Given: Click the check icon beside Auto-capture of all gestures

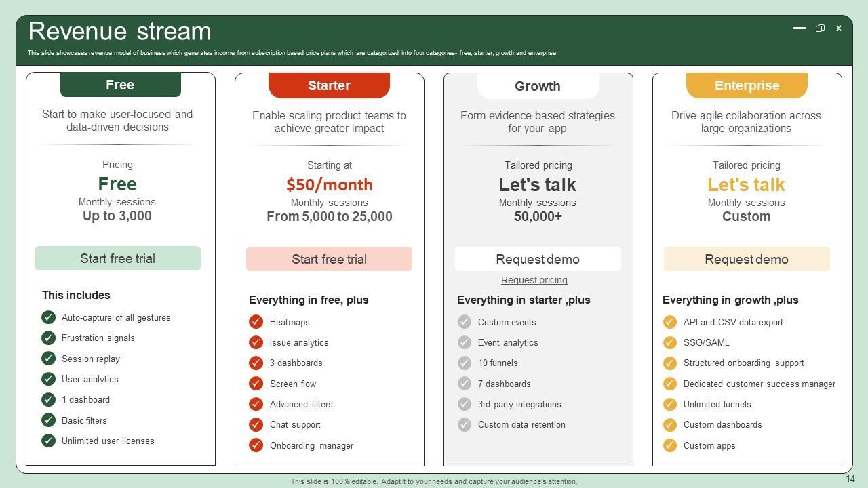Looking at the screenshot, I should point(48,317).
